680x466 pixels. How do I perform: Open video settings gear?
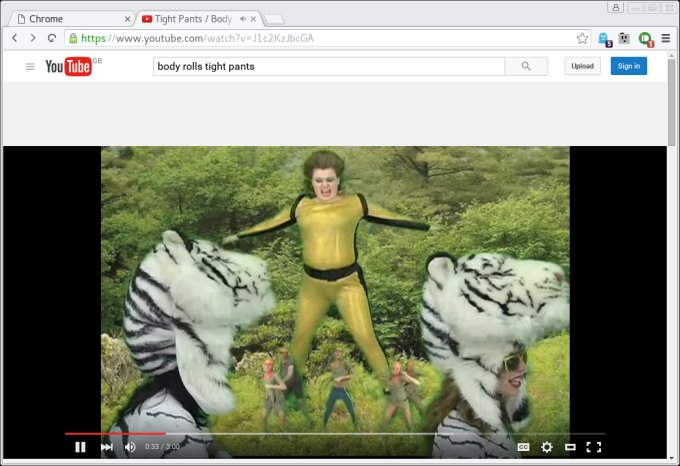pyautogui.click(x=547, y=447)
